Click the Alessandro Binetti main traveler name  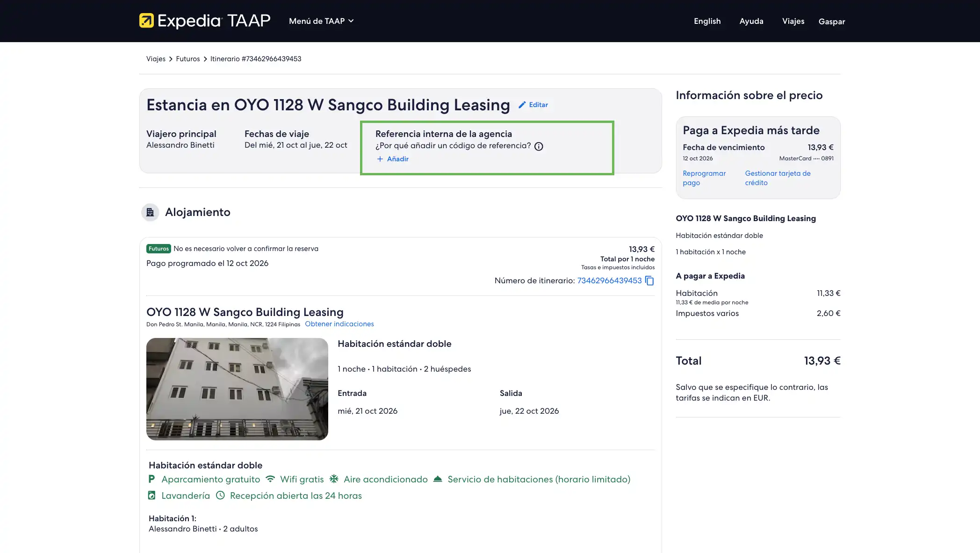coord(180,145)
